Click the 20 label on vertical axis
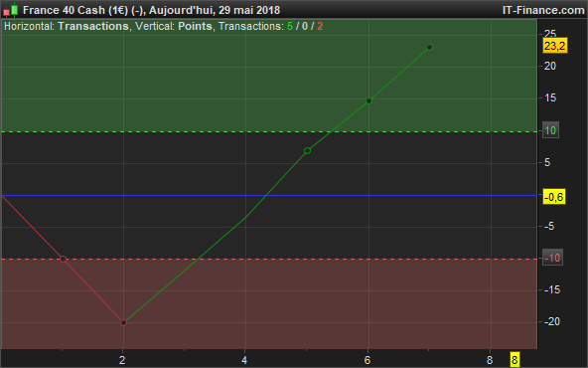 [x=550, y=66]
